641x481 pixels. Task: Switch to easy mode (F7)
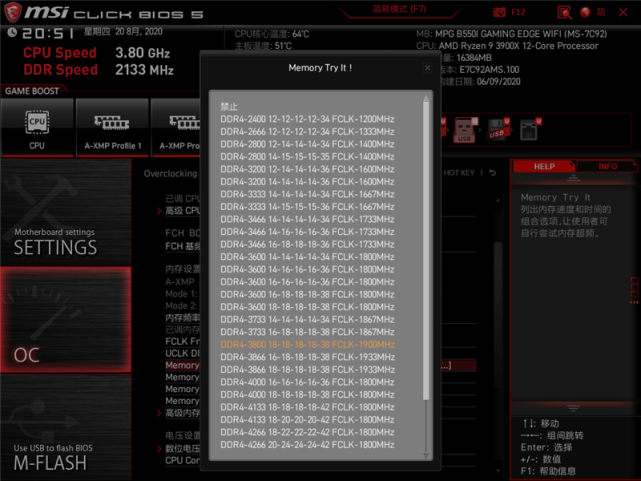pyautogui.click(x=399, y=9)
